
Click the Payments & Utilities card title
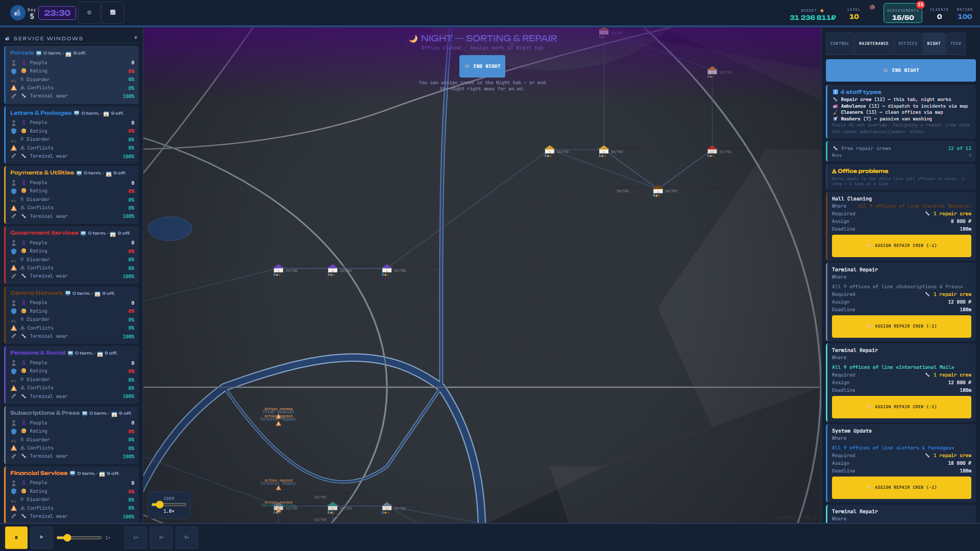pos(42,173)
